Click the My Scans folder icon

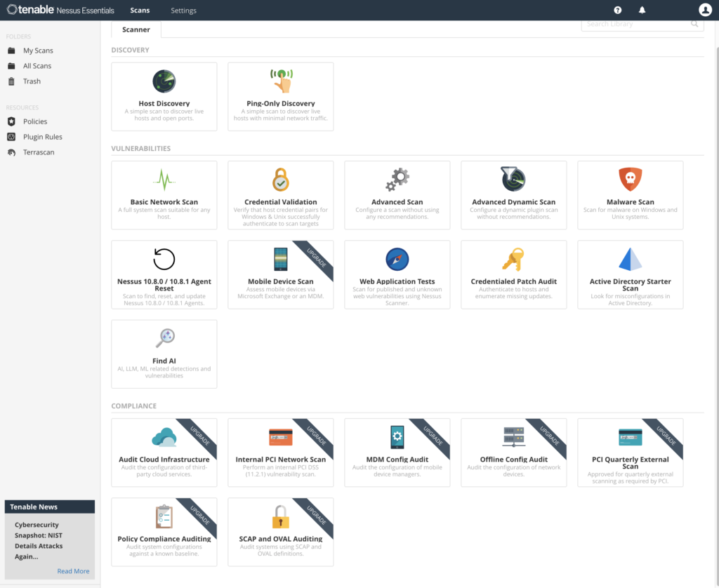click(x=11, y=51)
